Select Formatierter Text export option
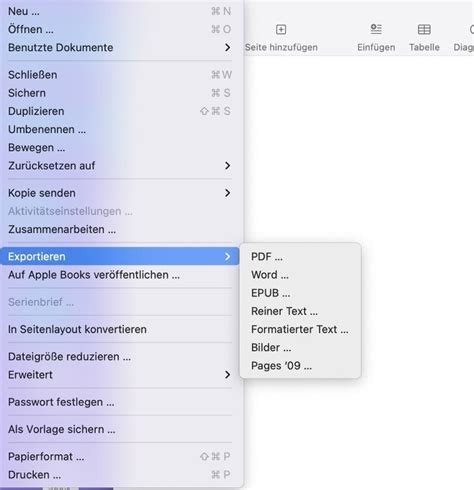 [x=300, y=329]
